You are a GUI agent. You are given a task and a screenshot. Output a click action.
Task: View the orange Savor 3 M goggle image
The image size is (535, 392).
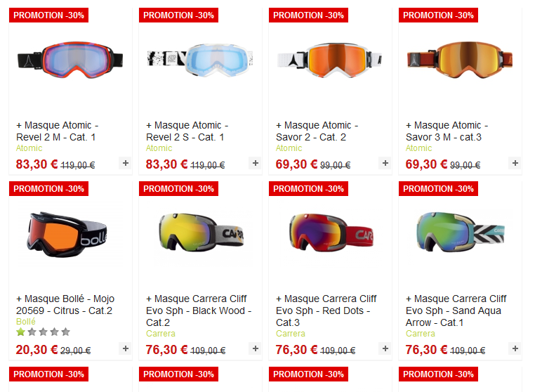click(460, 60)
